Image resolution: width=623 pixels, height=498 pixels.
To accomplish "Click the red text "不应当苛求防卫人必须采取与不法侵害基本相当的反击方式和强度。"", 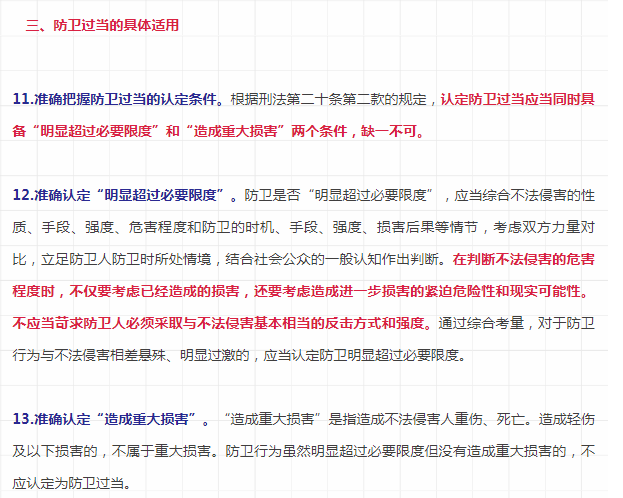I will pyautogui.click(x=223, y=323).
